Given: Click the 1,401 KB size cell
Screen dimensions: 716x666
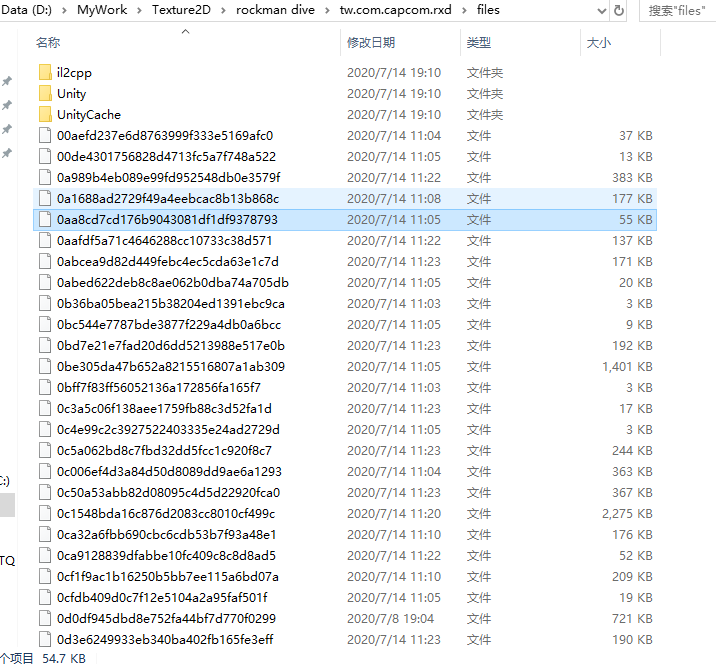Looking at the screenshot, I should [627, 366].
